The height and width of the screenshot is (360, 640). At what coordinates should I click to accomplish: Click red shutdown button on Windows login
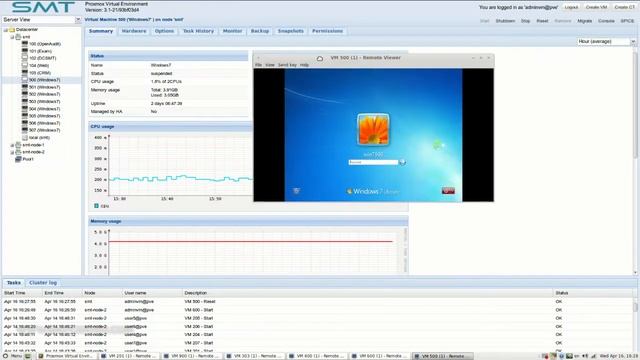(448, 191)
